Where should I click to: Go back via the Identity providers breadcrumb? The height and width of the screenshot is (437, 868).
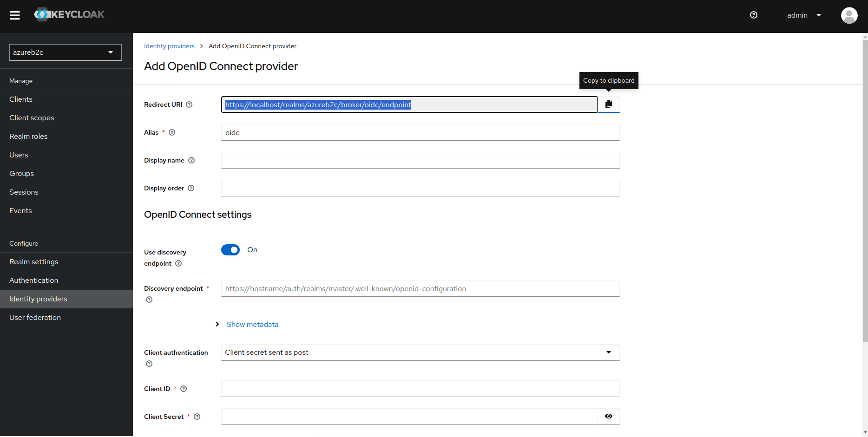pyautogui.click(x=169, y=46)
